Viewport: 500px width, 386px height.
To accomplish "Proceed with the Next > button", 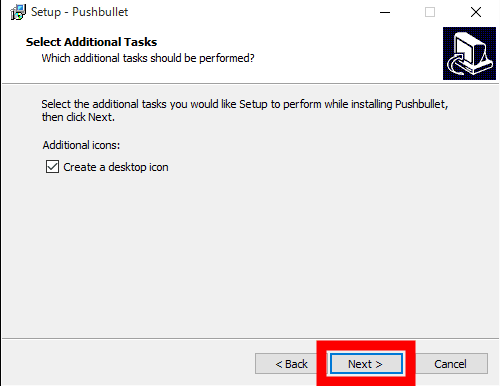I will pos(366,364).
